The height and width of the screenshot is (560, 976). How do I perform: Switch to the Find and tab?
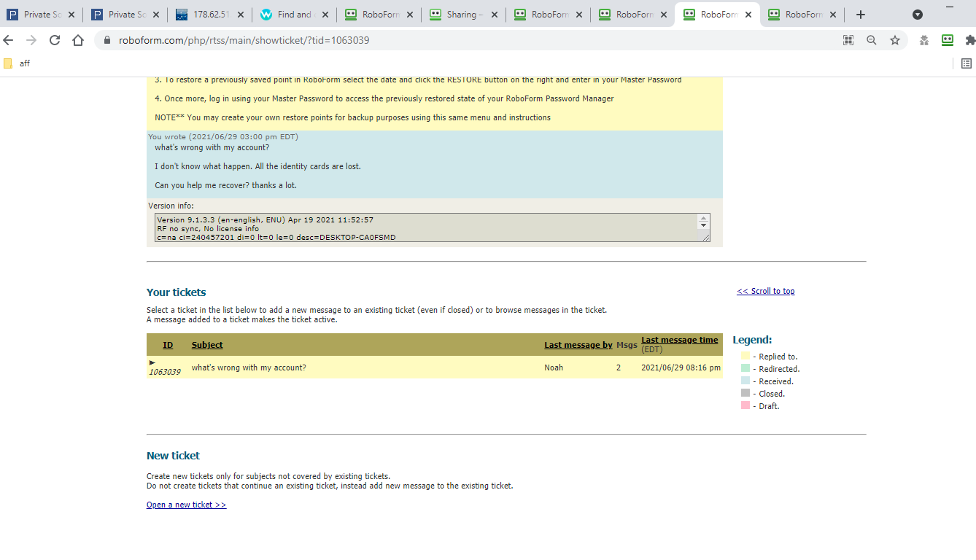point(293,15)
